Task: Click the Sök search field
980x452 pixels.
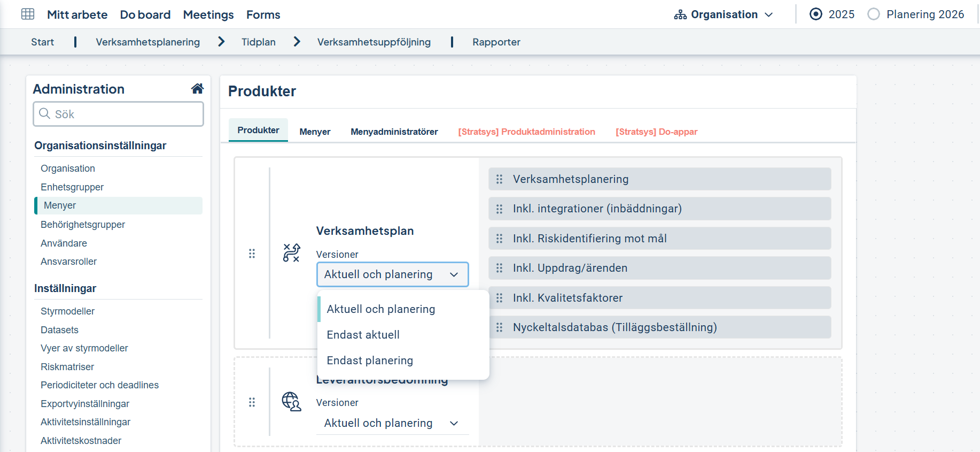Action: pos(119,114)
